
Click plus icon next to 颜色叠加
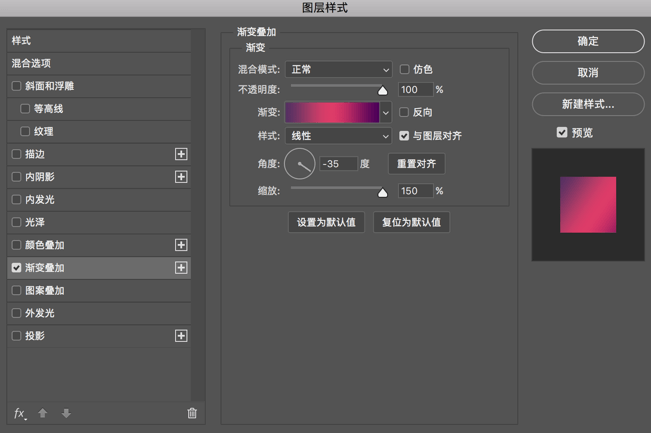181,245
